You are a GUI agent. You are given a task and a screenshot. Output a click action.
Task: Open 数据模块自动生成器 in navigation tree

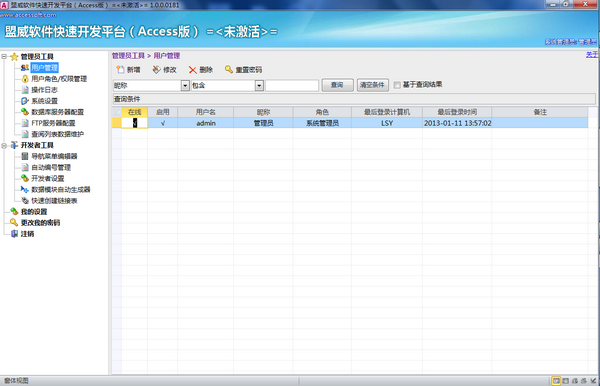click(x=61, y=189)
